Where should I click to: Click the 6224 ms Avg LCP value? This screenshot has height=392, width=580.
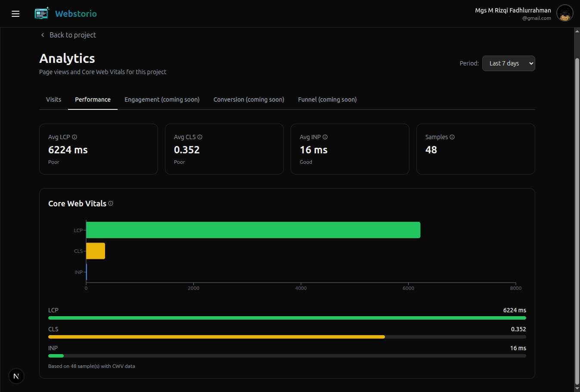pyautogui.click(x=68, y=150)
